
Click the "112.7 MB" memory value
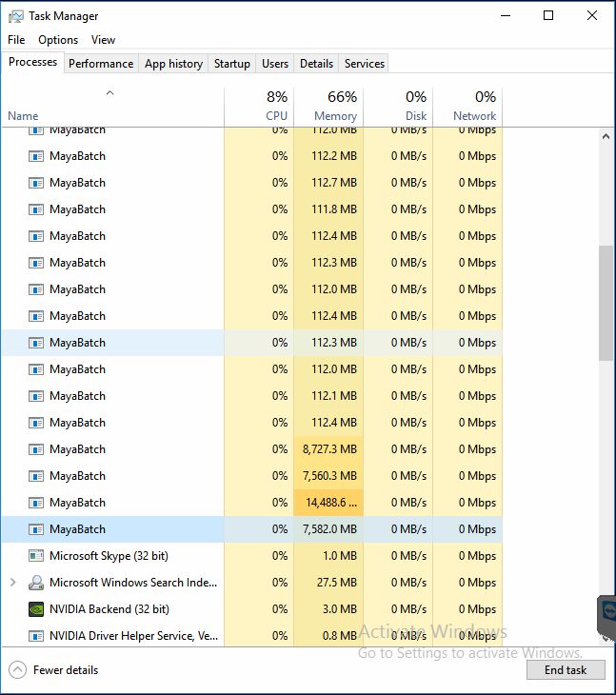pyautogui.click(x=334, y=183)
